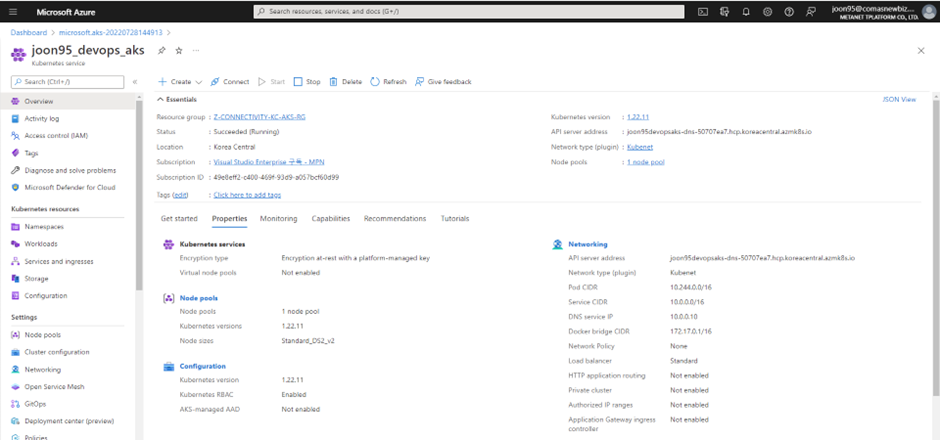Viewport: 940px width, 440px height.
Task: Expand the Create dropdown
Action: tap(180, 82)
